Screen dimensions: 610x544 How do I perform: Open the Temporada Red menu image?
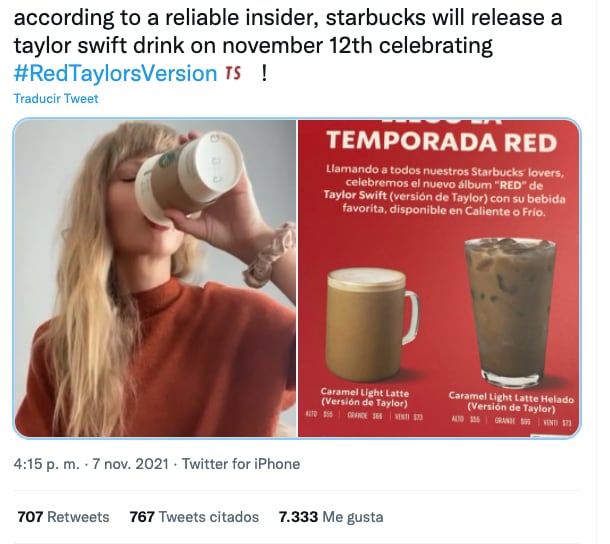point(439,278)
